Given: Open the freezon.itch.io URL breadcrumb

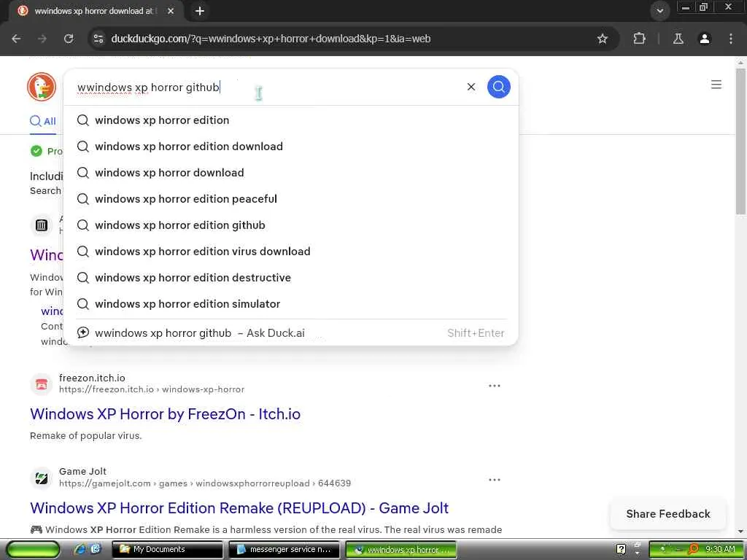Looking at the screenshot, I should tap(152, 389).
